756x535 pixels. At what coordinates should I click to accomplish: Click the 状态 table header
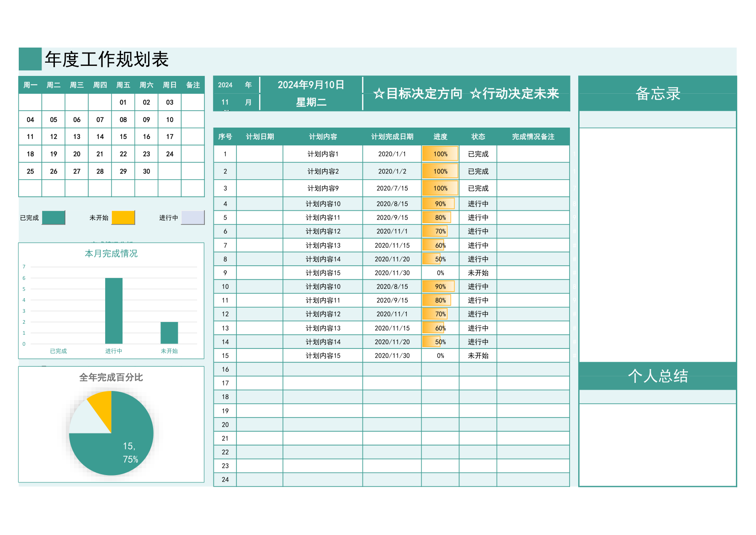tap(478, 137)
